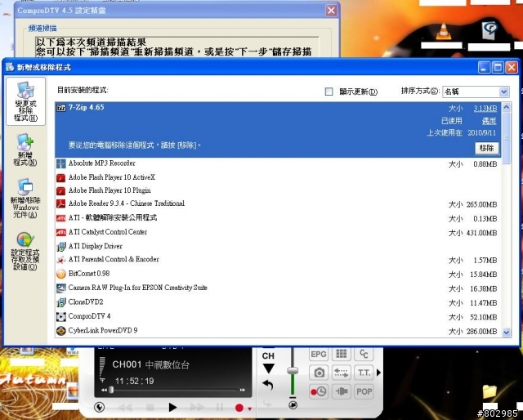
Task: Open the VLC media player desktop icon
Action: coord(443,32)
